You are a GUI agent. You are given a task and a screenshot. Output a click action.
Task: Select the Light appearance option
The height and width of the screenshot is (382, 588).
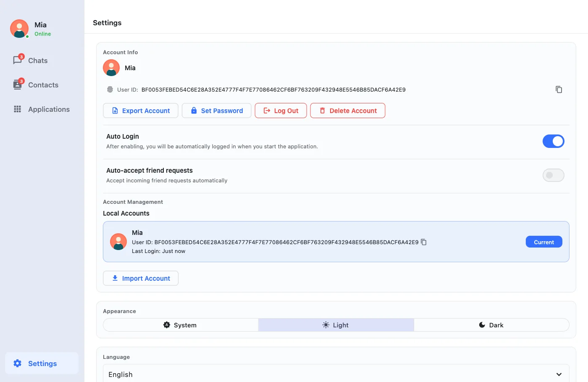point(336,325)
